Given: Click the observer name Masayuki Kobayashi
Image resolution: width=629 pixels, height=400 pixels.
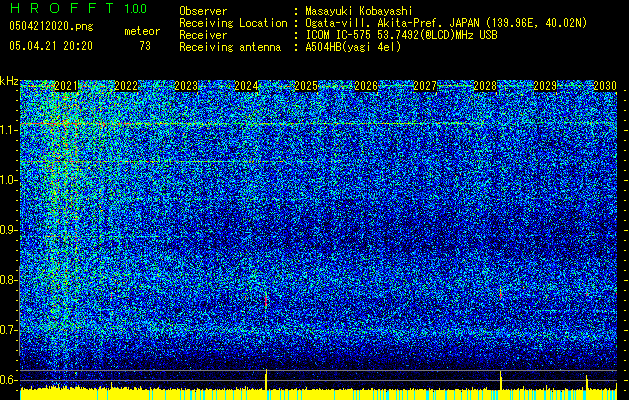Looking at the screenshot, I should pyautogui.click(x=359, y=11).
